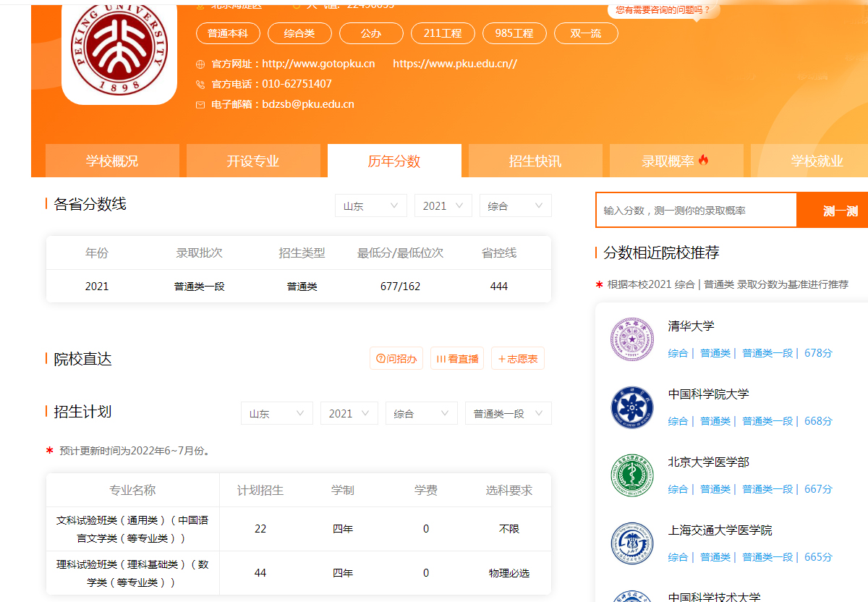Screen dimensions: 868x602
Task: Click the envelope icon beside 电子邮箱
Action: (200, 104)
